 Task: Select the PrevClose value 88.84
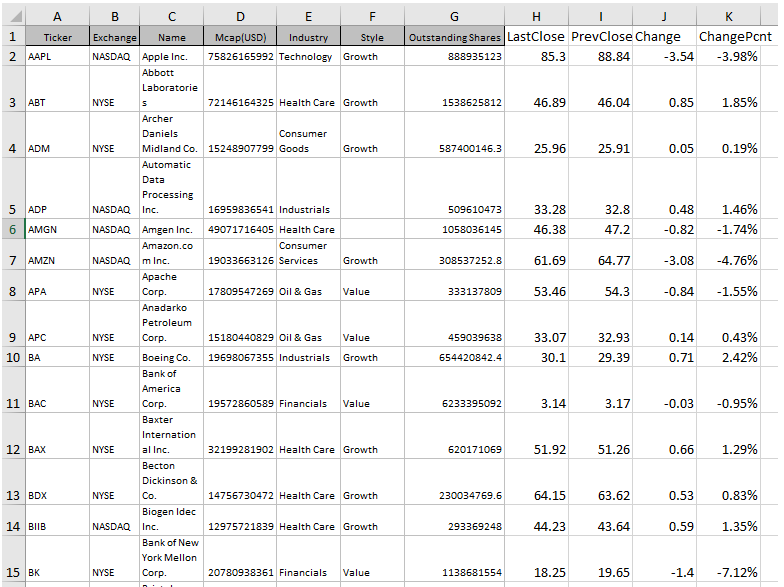pos(600,57)
